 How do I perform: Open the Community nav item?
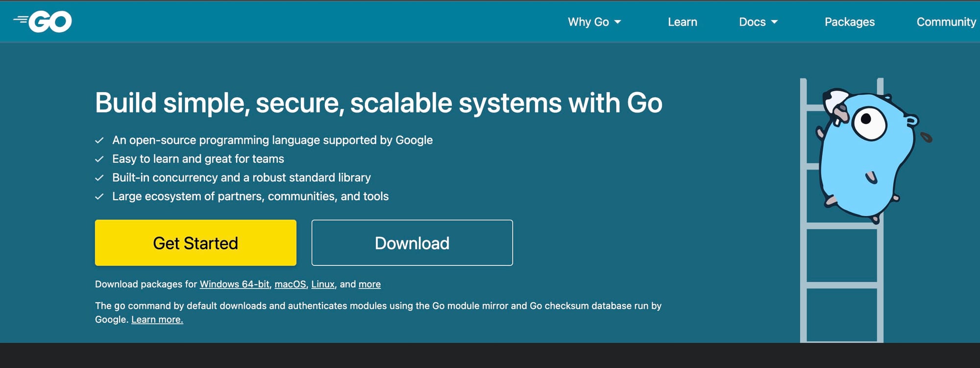pyautogui.click(x=946, y=22)
